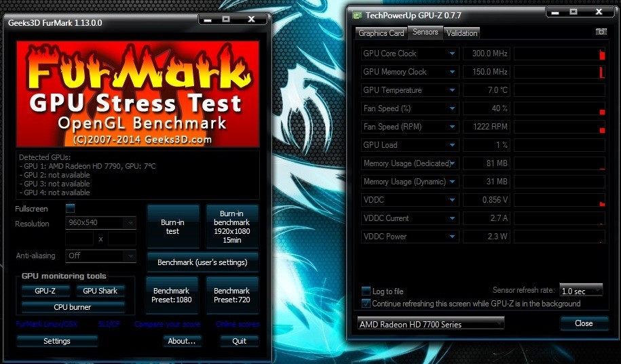Viewport: 621px width, 364px height.
Task: Run Burn-in benchmark 1920x1080 15min
Action: (x=231, y=226)
